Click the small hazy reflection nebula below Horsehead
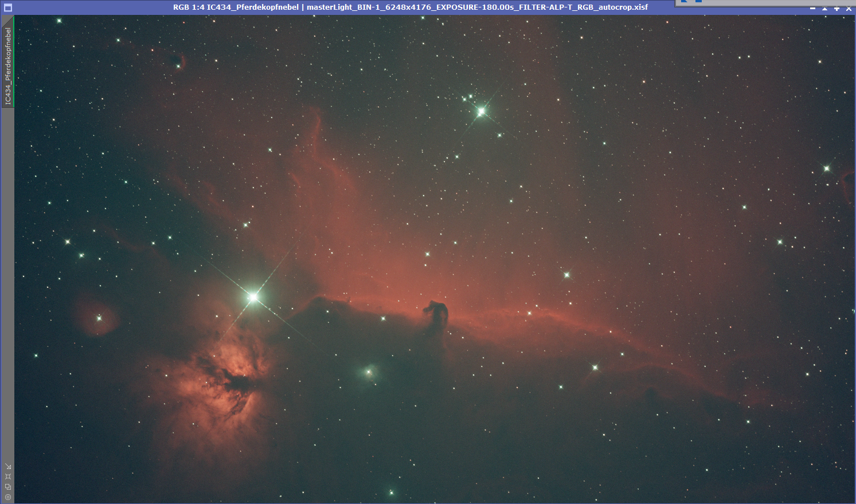Screen dimensions: 856x504 (x=369, y=373)
